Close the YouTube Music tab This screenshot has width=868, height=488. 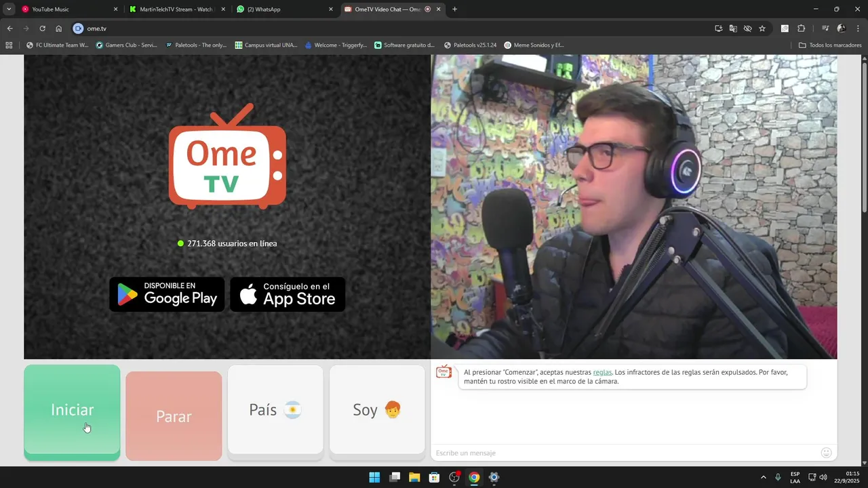coord(115,9)
